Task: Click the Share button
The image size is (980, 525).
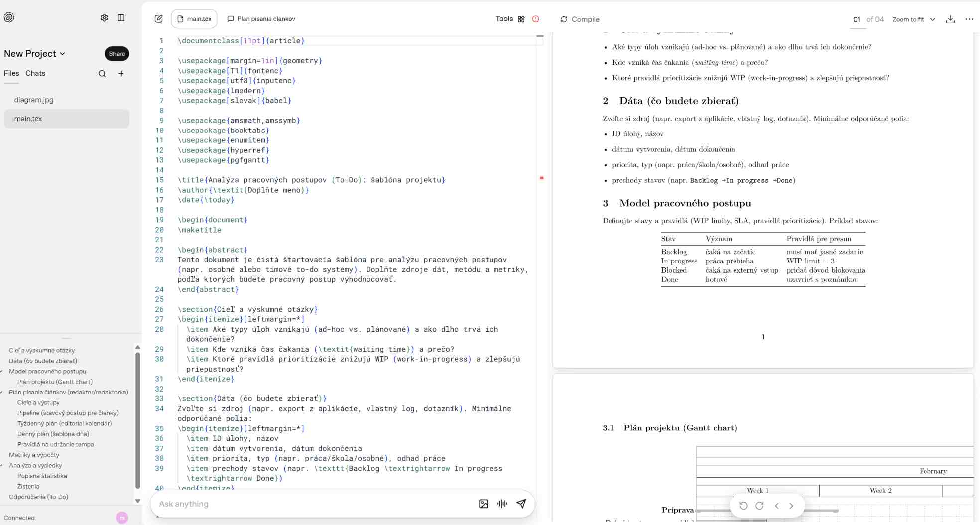Action: click(117, 54)
